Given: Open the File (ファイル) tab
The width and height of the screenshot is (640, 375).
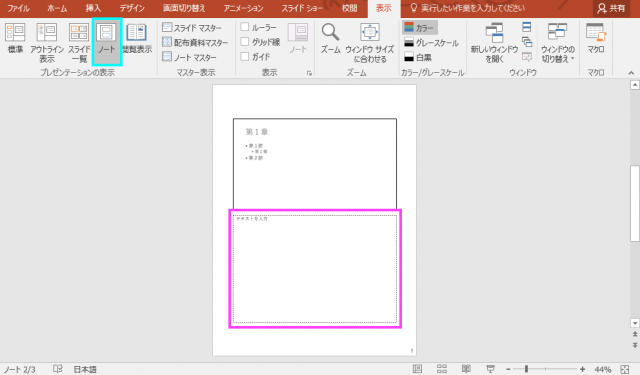Looking at the screenshot, I should click(18, 8).
